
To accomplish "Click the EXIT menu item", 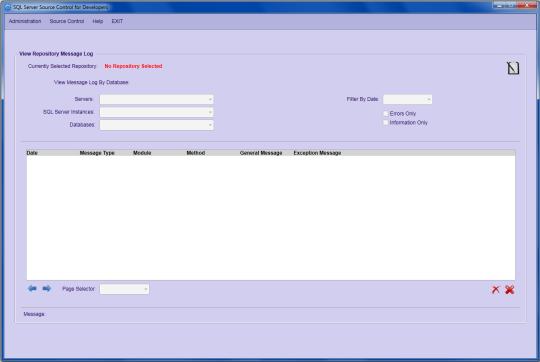I will 117,21.
